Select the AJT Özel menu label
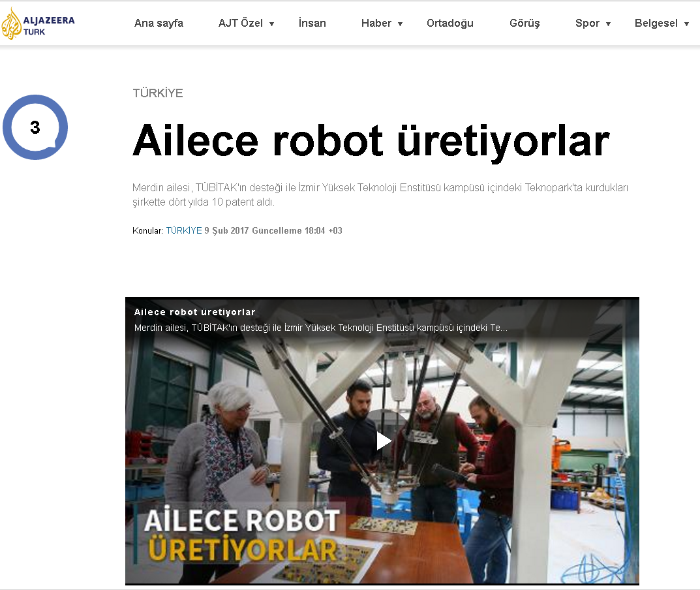 [240, 23]
